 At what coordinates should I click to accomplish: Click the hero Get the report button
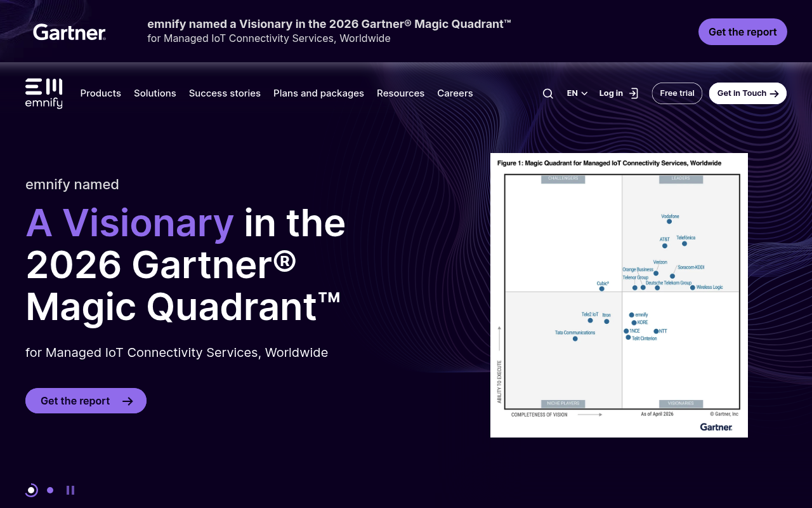pos(86,401)
